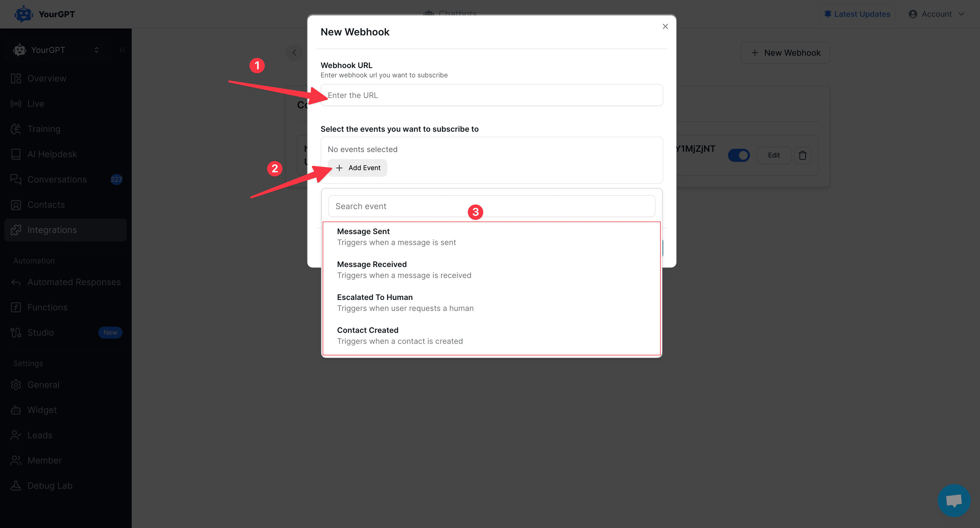Screen dimensions: 980x528
Task: Click the Add Event button
Action: 357,168
